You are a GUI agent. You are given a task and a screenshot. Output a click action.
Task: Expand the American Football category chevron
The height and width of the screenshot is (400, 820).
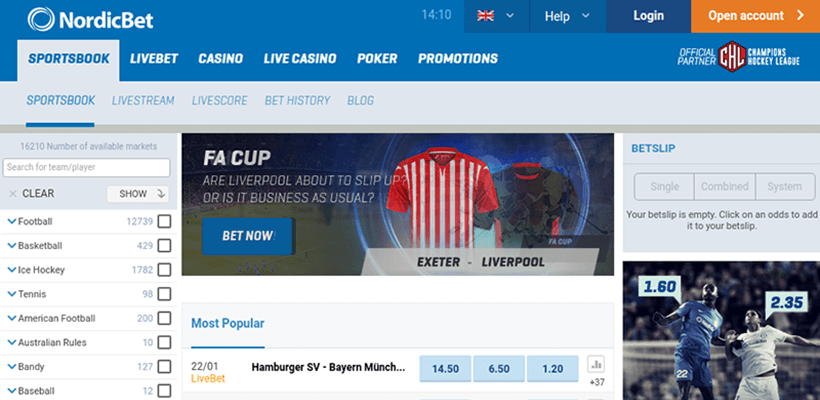point(12,318)
